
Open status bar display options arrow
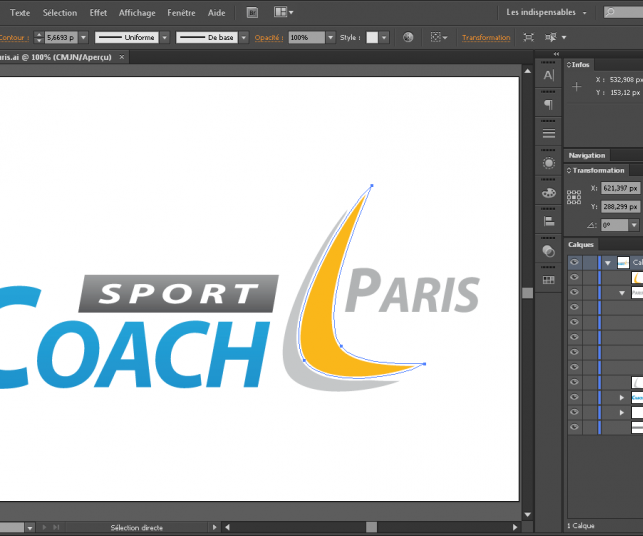(214, 527)
